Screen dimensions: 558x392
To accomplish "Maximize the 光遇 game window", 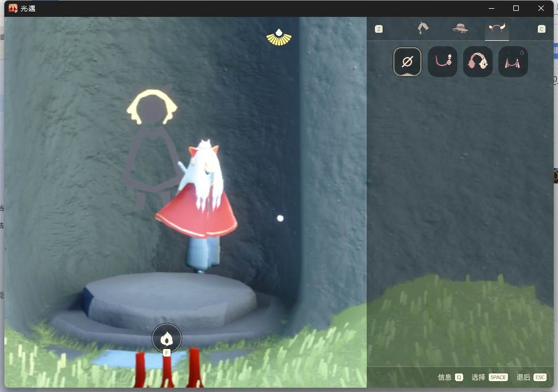I will (x=516, y=8).
